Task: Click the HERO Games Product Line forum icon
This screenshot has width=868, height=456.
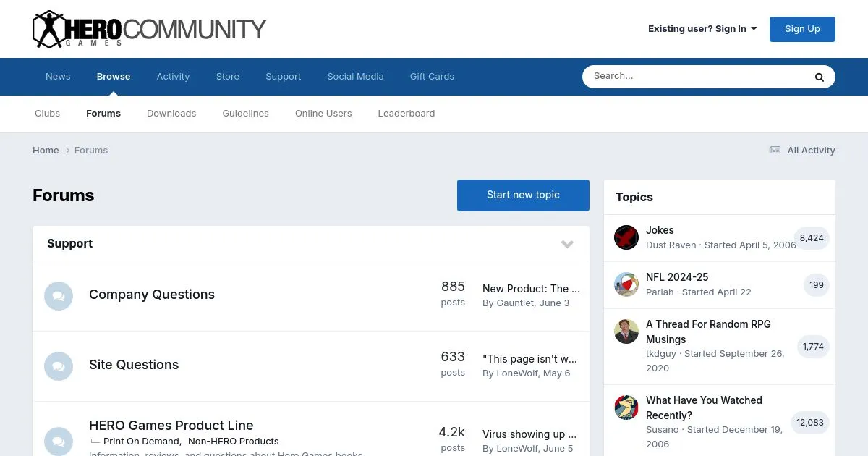Action: point(59,441)
